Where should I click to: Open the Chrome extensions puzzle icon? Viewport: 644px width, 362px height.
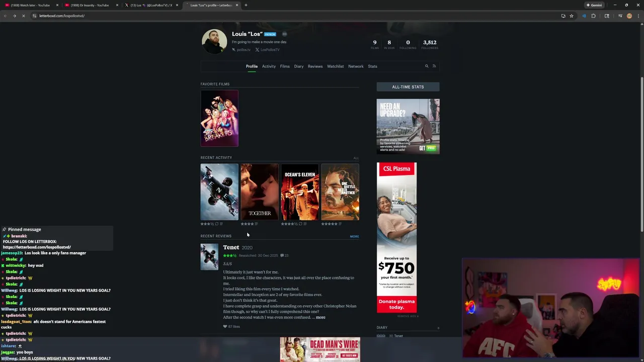coord(593,16)
